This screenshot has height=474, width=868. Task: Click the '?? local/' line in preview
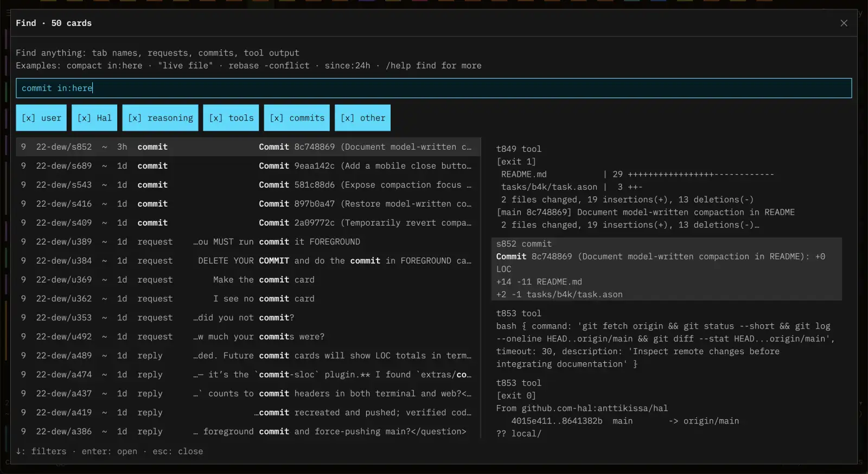tap(519, 434)
